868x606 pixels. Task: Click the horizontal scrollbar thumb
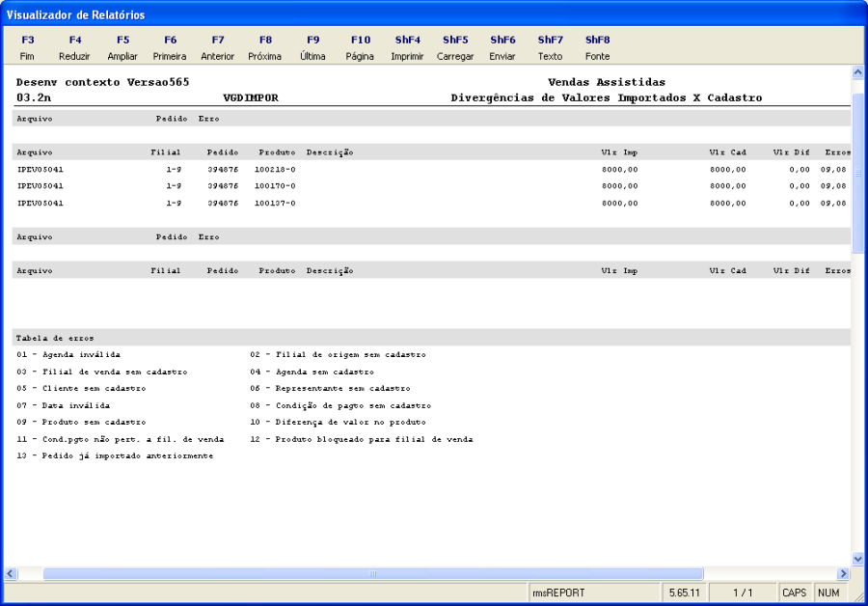(x=373, y=573)
